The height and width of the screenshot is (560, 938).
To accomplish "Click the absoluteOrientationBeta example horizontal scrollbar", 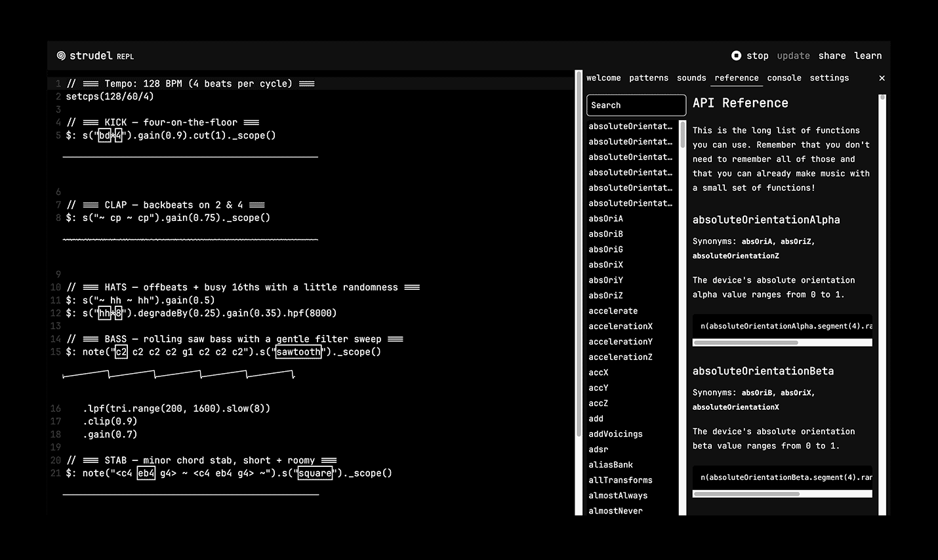I will point(745,494).
